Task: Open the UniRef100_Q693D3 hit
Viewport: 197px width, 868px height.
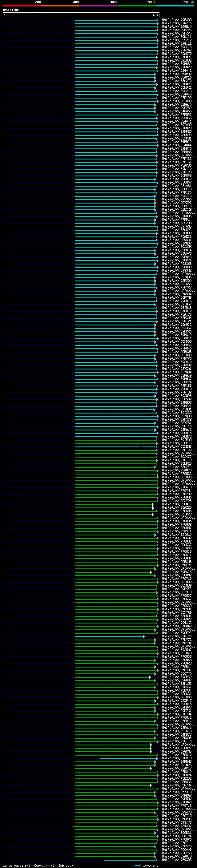Action: [177, 860]
